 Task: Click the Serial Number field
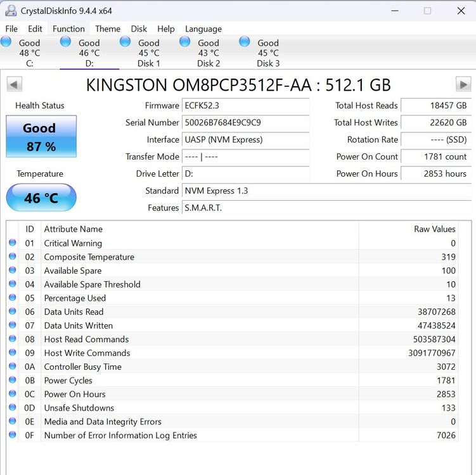[x=245, y=122]
